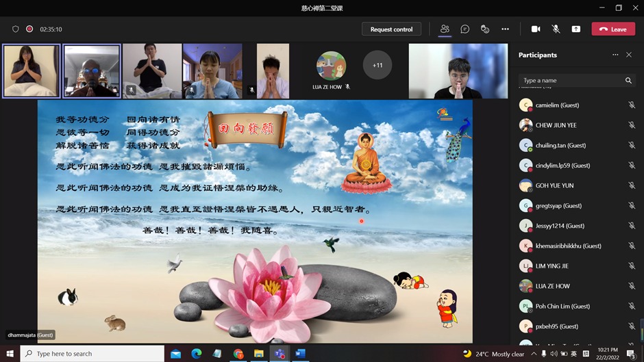The width and height of the screenshot is (644, 362).
Task: Open Word from the taskbar
Action: coord(301,353)
